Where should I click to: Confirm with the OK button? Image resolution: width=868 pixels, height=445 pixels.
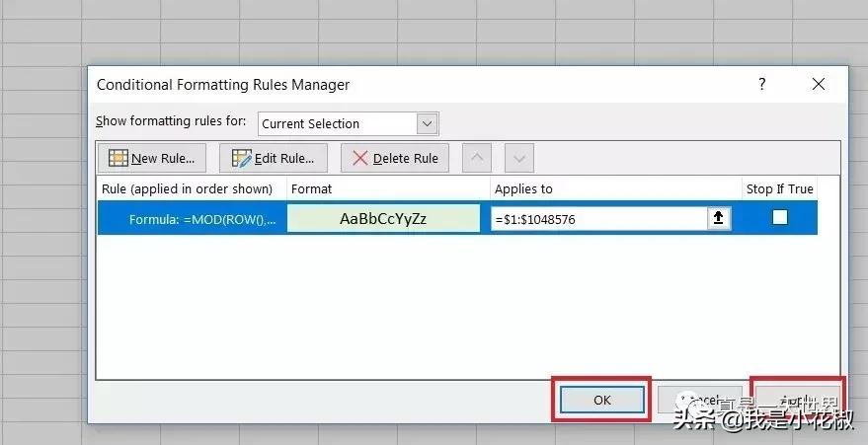click(x=601, y=400)
